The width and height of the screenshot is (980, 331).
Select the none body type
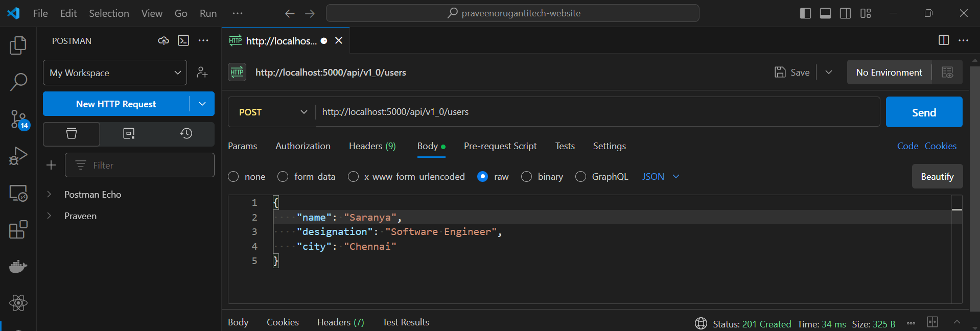(x=234, y=177)
